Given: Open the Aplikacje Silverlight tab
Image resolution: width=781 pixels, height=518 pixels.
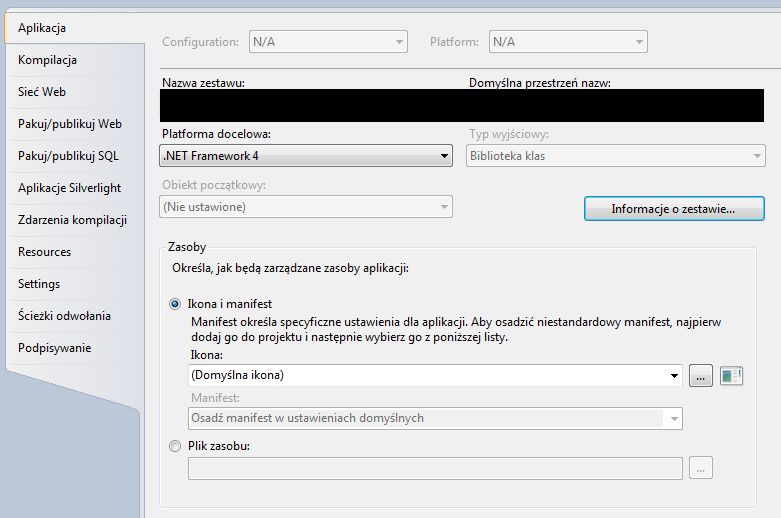Looking at the screenshot, I should pyautogui.click(x=76, y=188).
